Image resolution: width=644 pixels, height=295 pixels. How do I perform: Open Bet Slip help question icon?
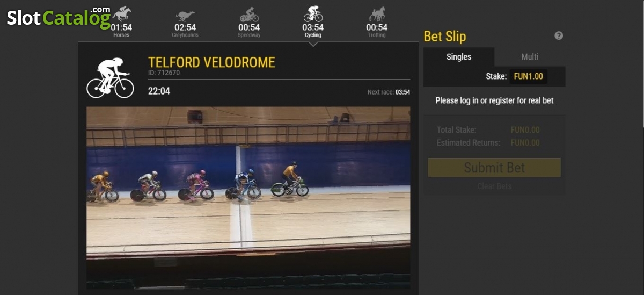pos(559,36)
